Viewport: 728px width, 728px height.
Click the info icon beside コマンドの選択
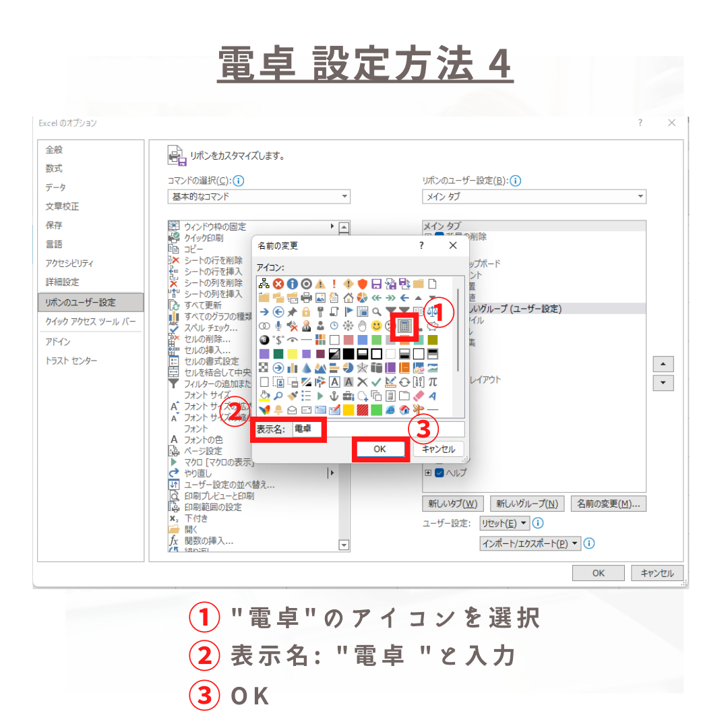239,181
